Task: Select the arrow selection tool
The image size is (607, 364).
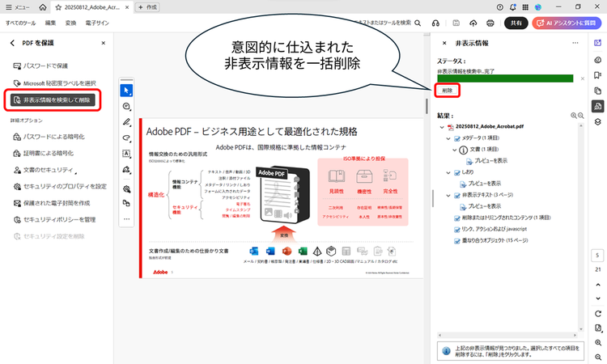Action: 126,91
